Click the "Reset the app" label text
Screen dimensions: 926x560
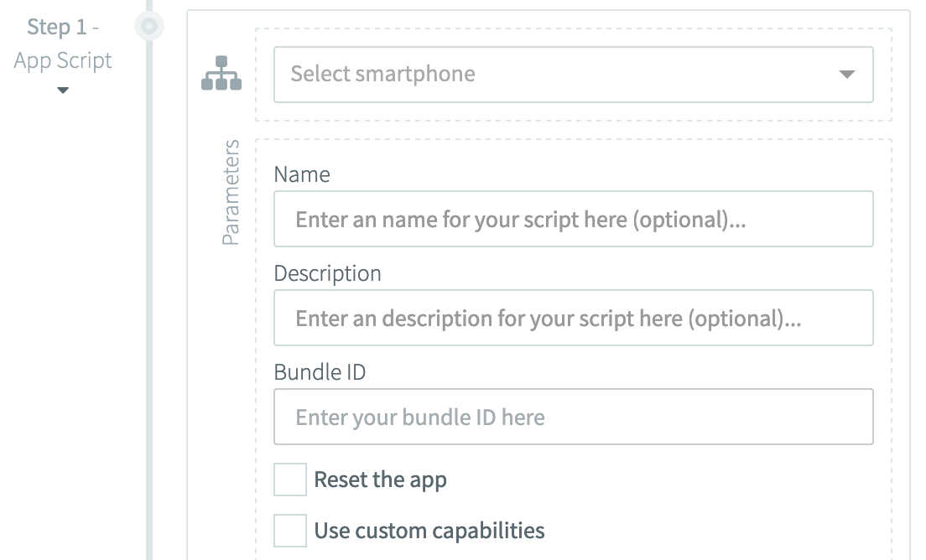tap(380, 480)
